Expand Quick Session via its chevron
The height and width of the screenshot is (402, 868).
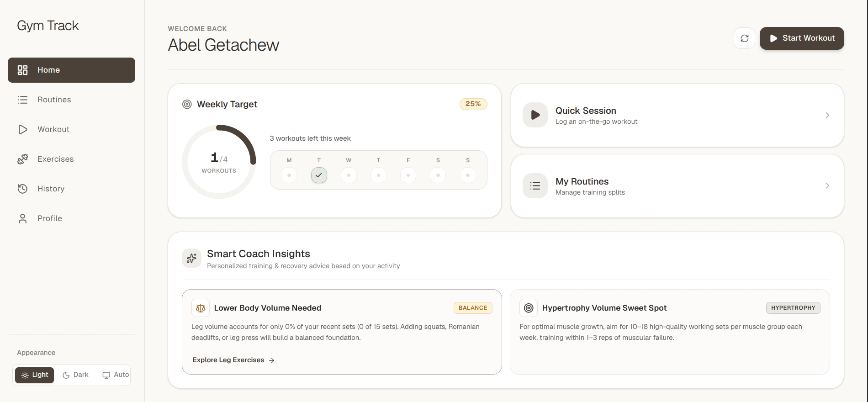point(827,115)
